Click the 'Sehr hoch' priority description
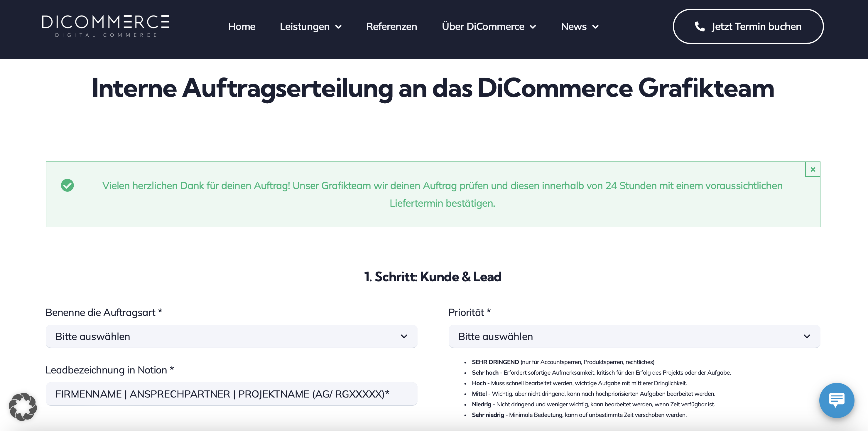 click(601, 372)
